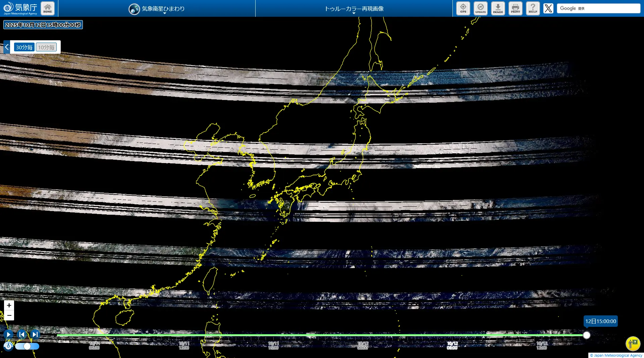Zoom out the map with minus button
This screenshot has width=644, height=358.
pyautogui.click(x=9, y=315)
